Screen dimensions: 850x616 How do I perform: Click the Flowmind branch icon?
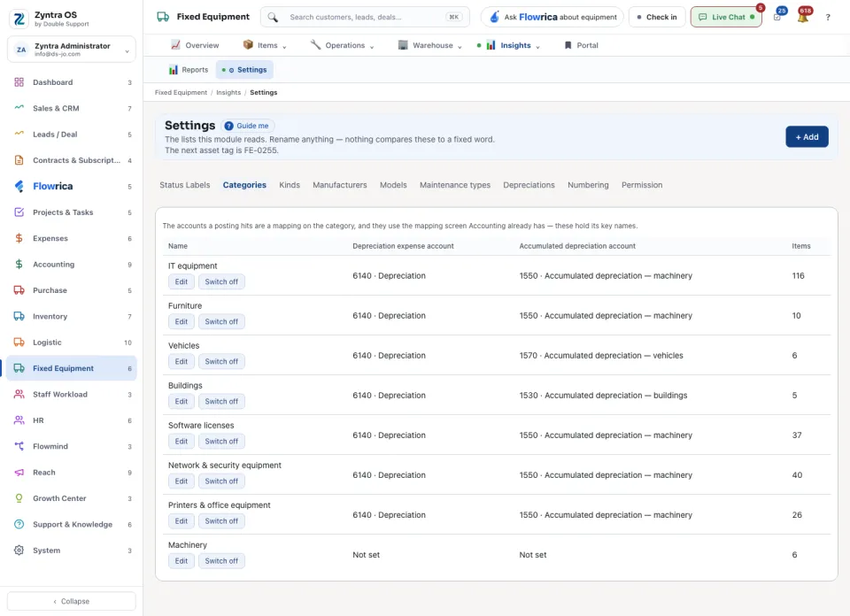tap(19, 446)
